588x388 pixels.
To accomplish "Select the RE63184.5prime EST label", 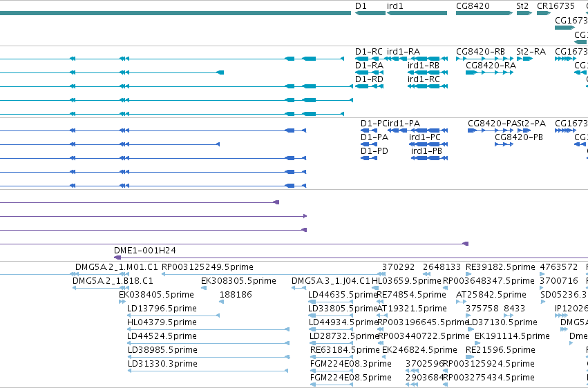I will 345,351.
